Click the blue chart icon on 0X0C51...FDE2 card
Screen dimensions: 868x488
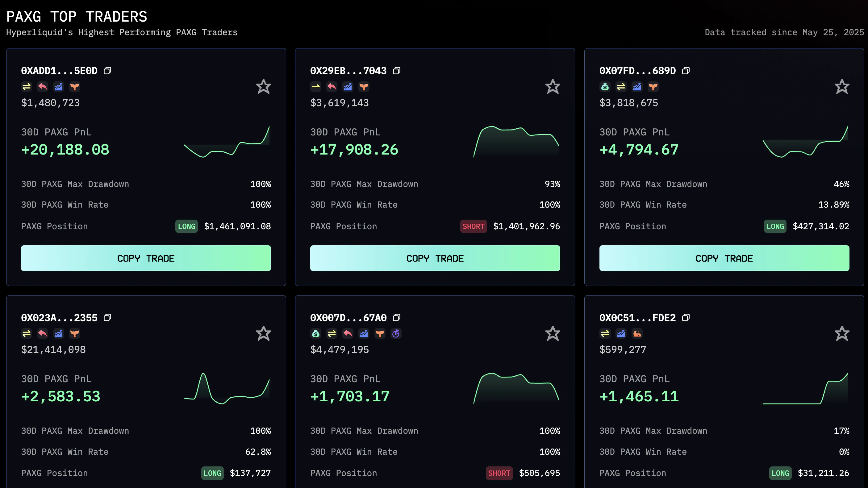(x=621, y=333)
